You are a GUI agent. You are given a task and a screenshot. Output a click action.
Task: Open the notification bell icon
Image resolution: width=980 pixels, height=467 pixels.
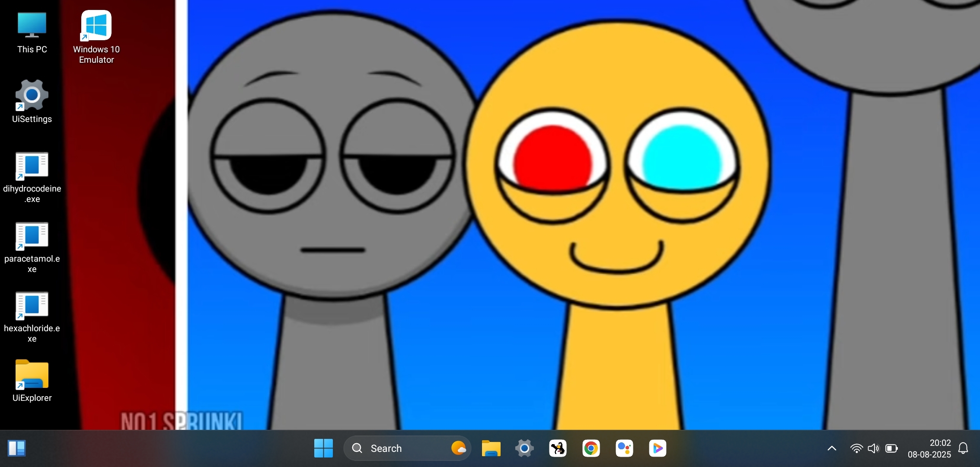coord(963,448)
